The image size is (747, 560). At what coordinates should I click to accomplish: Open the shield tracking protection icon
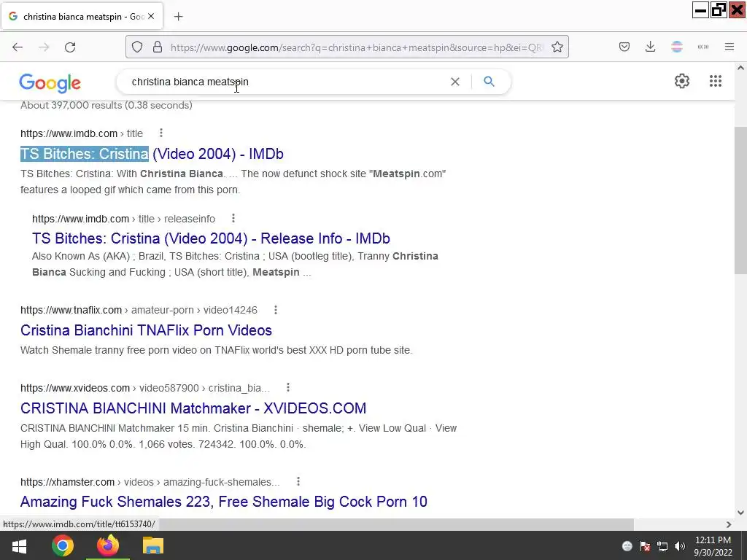(x=137, y=47)
